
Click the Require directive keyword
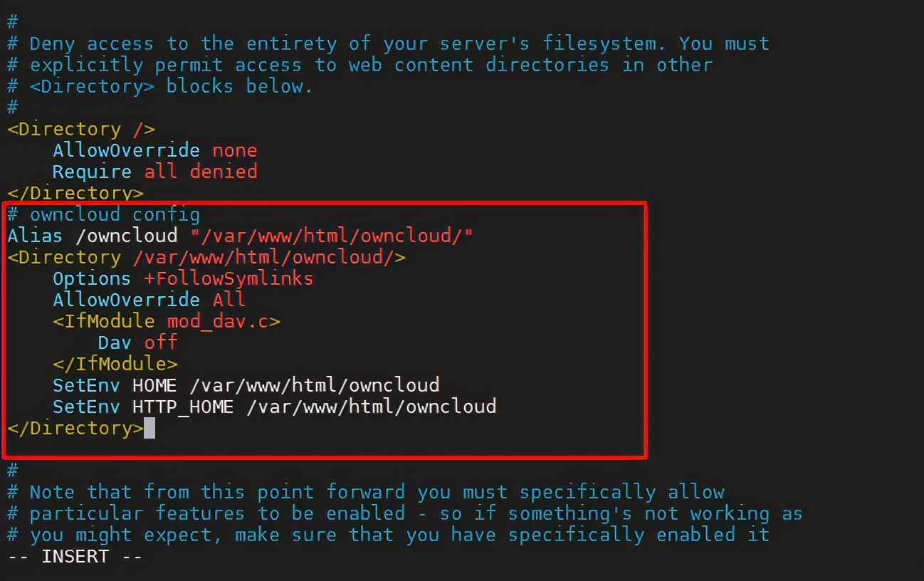[x=92, y=172]
